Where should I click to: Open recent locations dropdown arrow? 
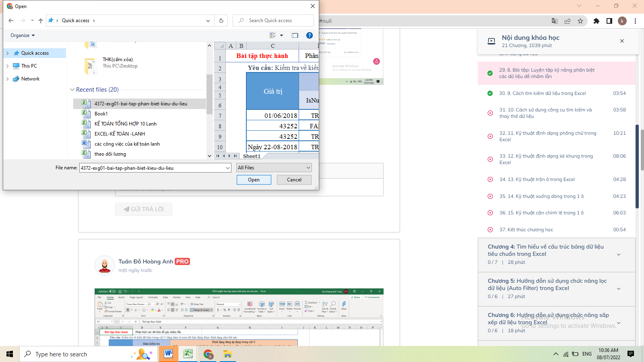[32, 21]
